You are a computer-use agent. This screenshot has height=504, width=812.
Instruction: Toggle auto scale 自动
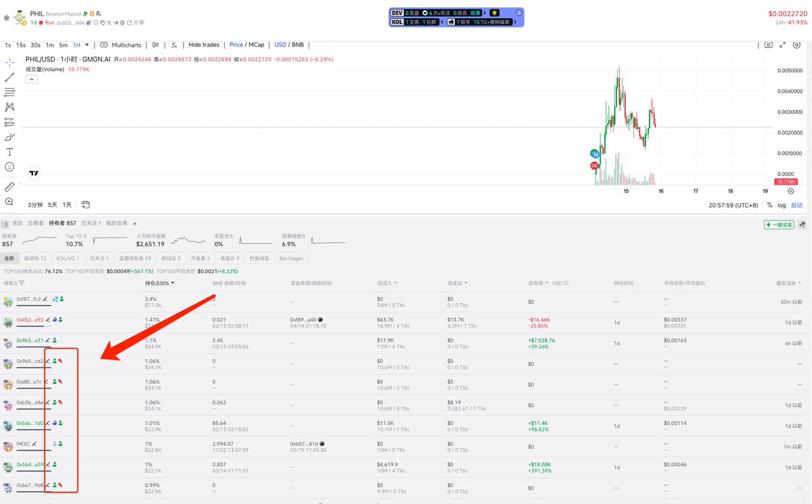tap(797, 205)
